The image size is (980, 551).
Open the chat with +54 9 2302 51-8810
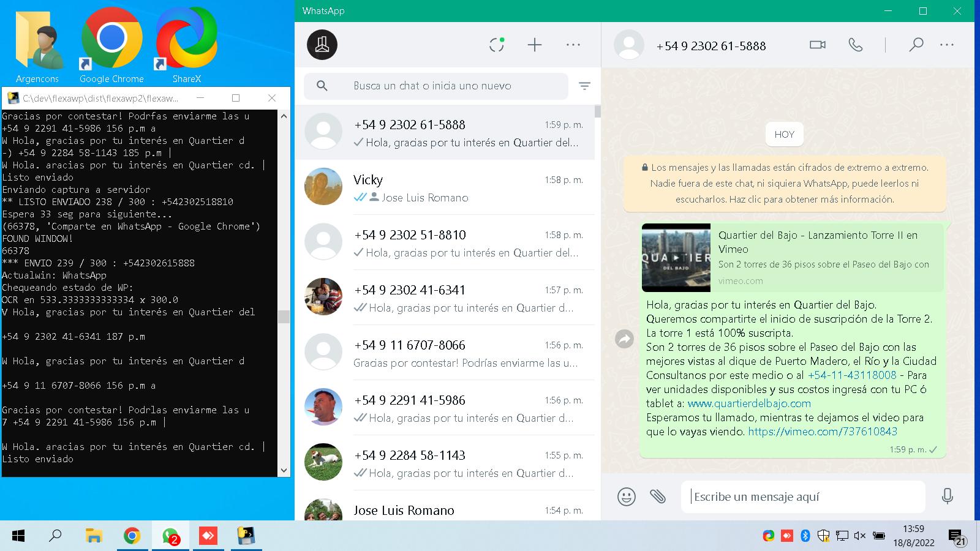[445, 242]
